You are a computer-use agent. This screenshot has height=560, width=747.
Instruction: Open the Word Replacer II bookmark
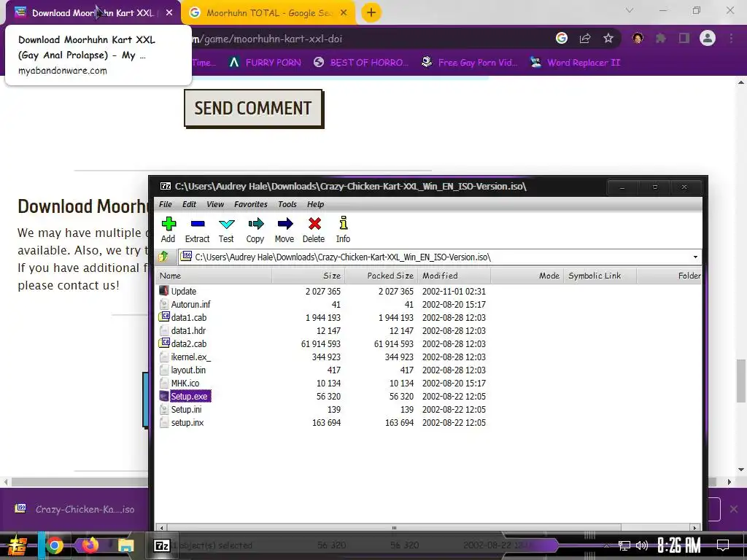point(576,63)
